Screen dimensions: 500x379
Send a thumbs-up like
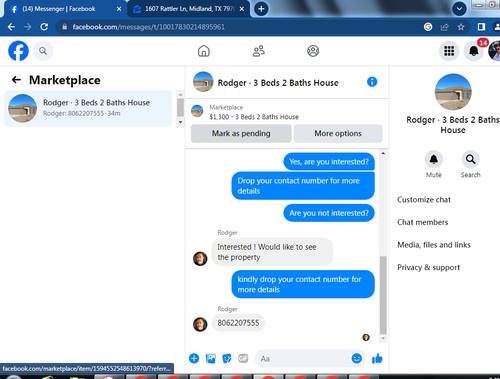(x=377, y=358)
